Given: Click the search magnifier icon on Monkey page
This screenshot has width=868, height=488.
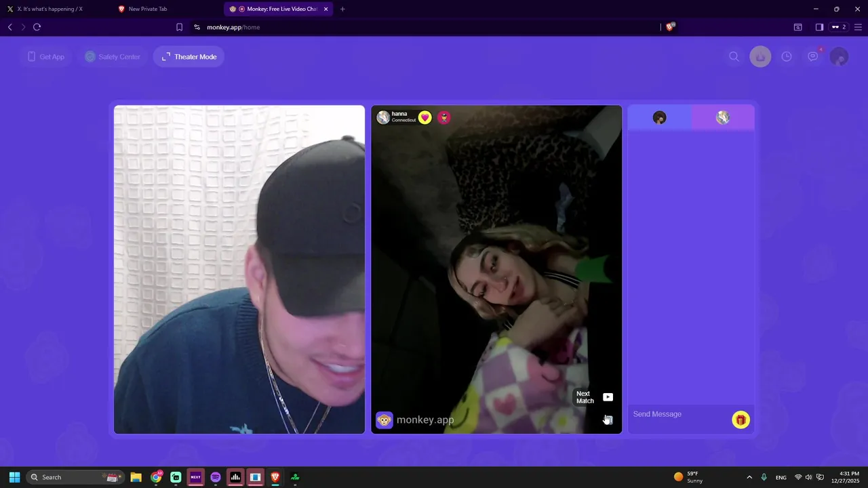Looking at the screenshot, I should 734,57.
